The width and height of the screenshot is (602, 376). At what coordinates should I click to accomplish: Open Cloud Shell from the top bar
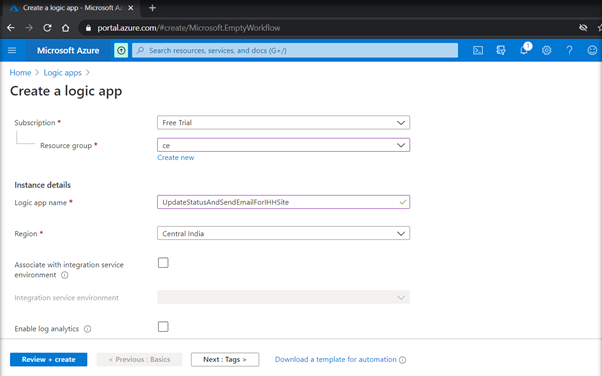tap(478, 50)
